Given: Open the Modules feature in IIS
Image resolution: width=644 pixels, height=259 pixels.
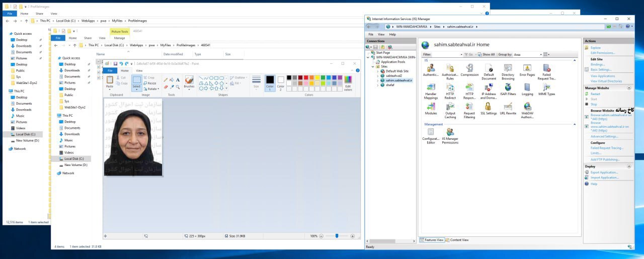Looking at the screenshot, I should point(431,109).
